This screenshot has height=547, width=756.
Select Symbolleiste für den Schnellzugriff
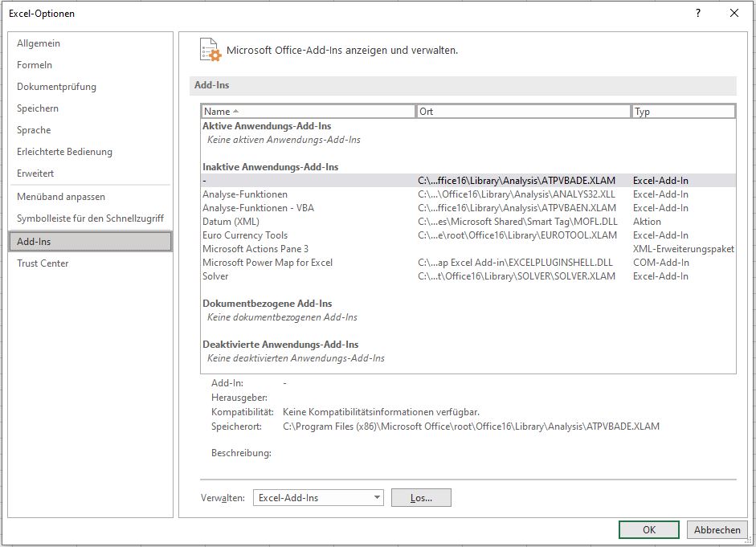tap(90, 218)
